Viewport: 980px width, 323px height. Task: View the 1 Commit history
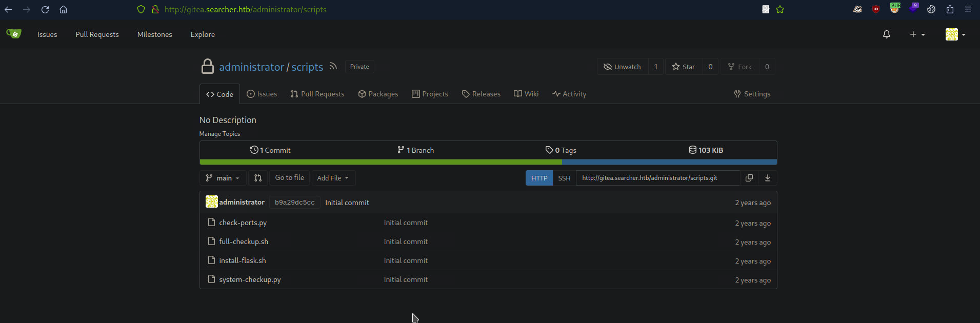270,150
